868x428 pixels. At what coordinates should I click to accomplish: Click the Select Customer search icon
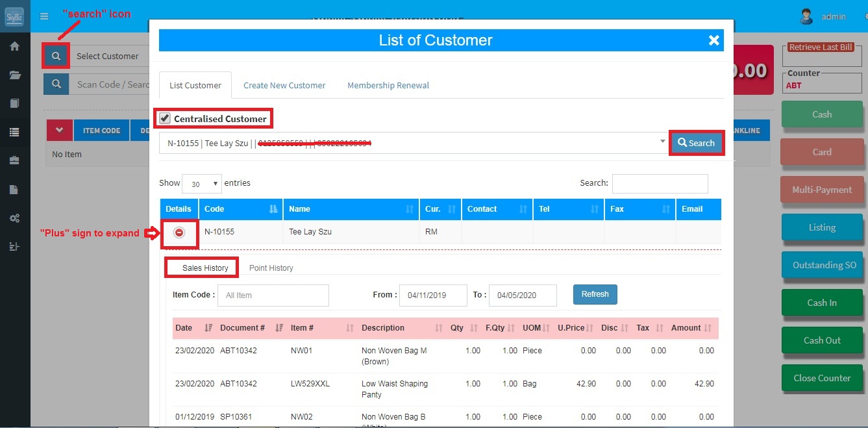56,57
